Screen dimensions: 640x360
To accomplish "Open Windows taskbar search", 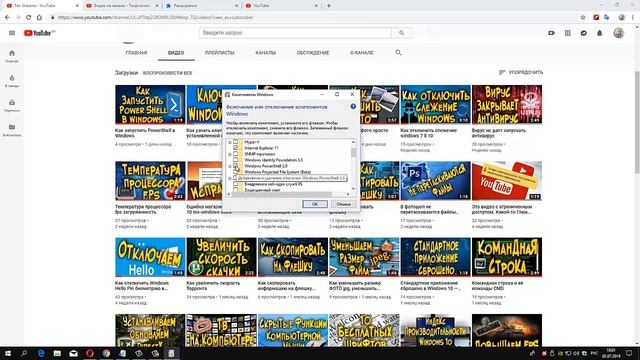I will (24, 353).
